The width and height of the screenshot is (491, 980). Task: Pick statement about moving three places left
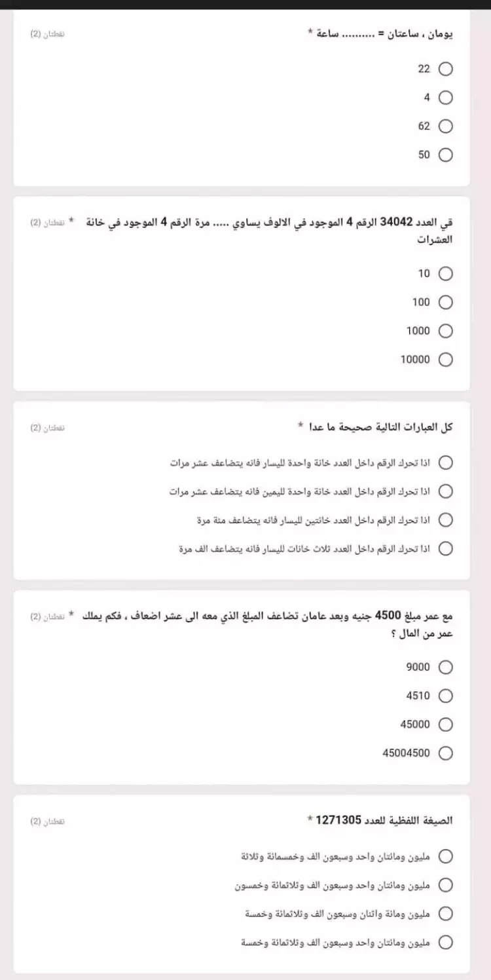tap(446, 548)
